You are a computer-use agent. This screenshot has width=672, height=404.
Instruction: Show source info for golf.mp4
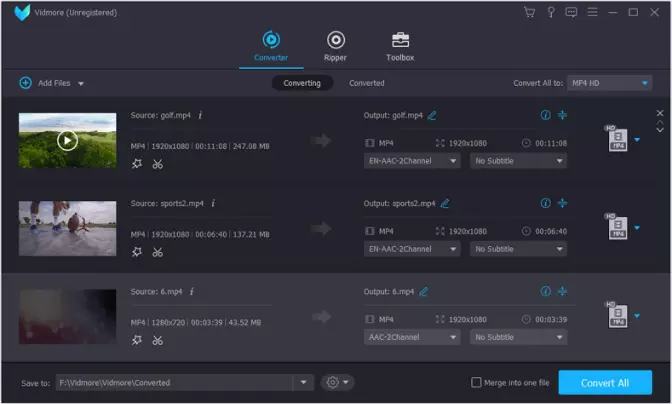200,115
